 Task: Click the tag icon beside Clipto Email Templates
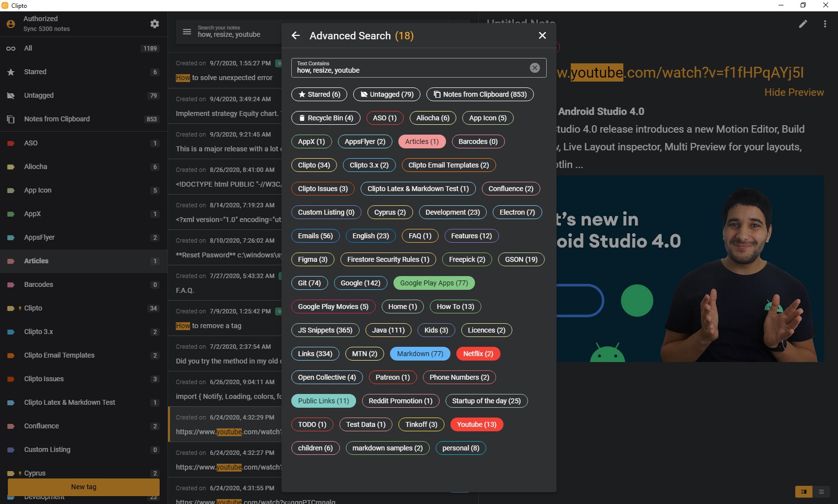point(11,355)
